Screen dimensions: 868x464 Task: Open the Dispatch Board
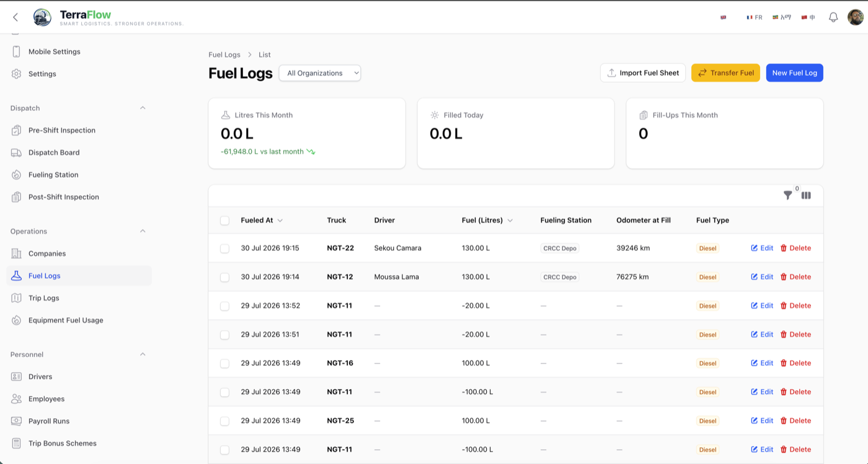click(x=79, y=152)
